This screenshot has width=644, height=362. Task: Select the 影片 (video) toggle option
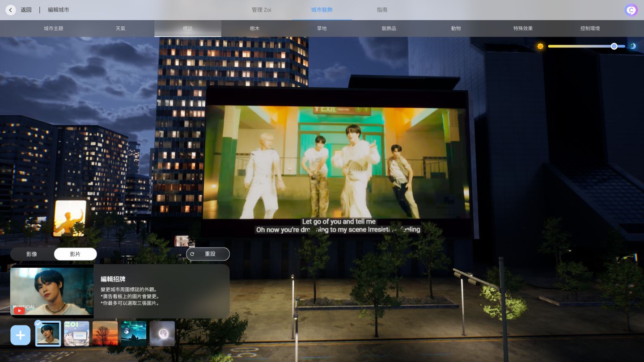(x=75, y=254)
